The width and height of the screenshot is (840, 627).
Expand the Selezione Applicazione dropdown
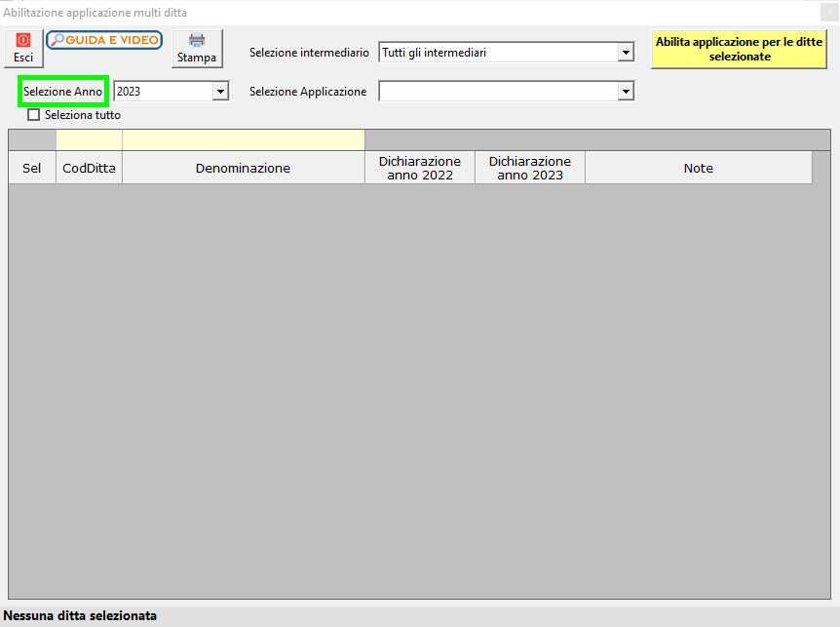[626, 92]
